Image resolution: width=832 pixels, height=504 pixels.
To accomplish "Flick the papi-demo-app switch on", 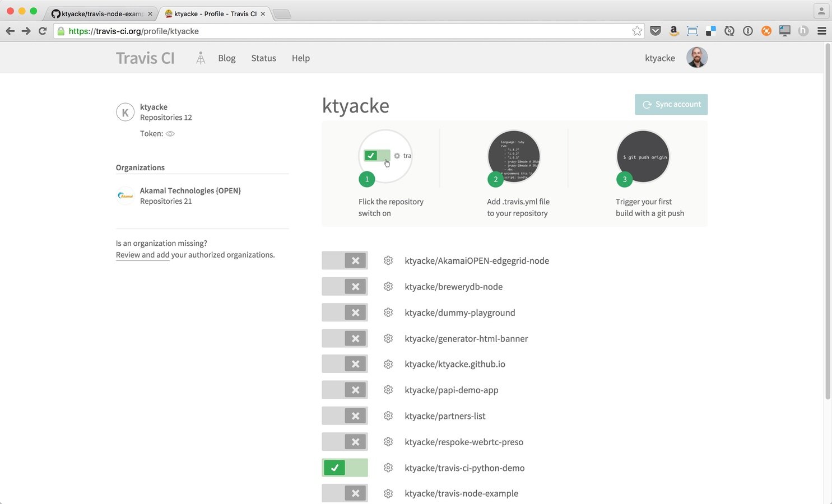I will (345, 390).
